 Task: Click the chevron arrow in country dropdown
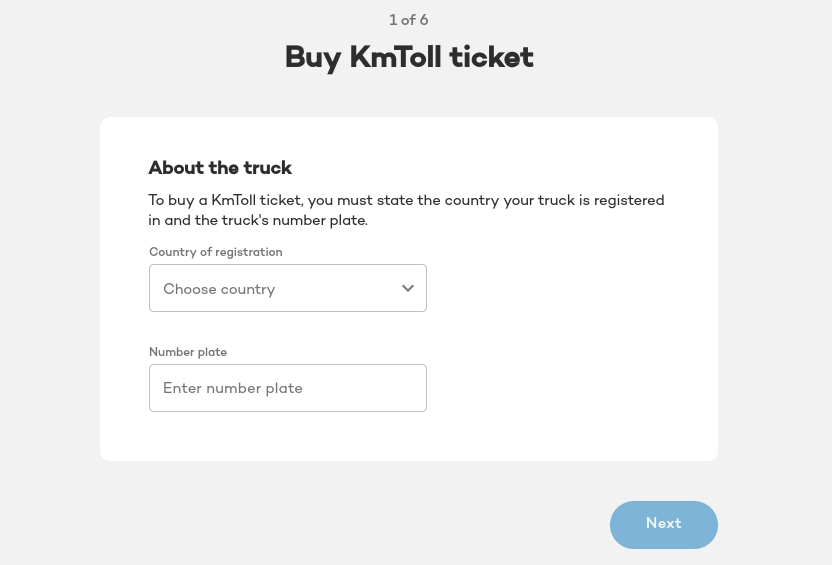(408, 288)
